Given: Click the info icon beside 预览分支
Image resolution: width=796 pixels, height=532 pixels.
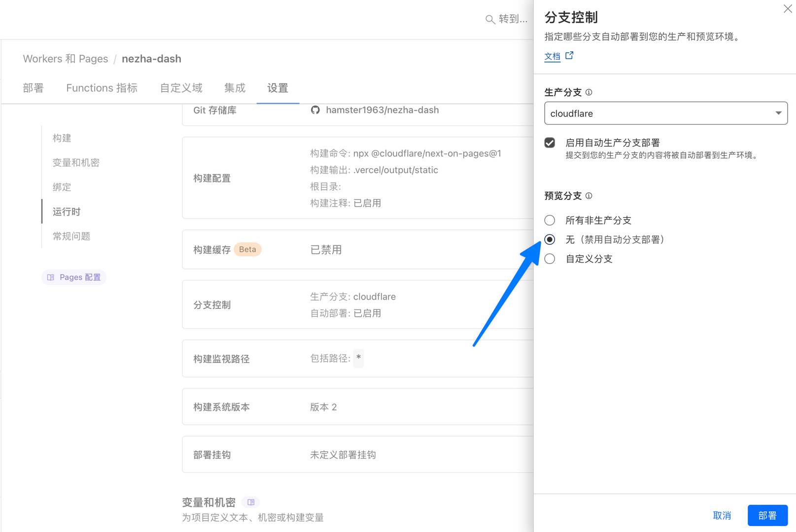Looking at the screenshot, I should (x=588, y=196).
